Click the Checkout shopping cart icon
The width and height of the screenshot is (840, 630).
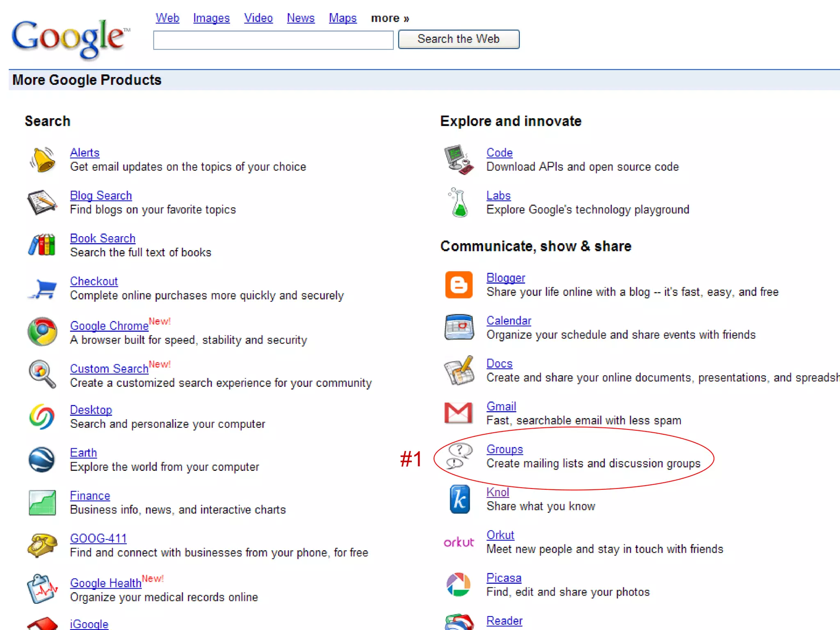tap(43, 289)
